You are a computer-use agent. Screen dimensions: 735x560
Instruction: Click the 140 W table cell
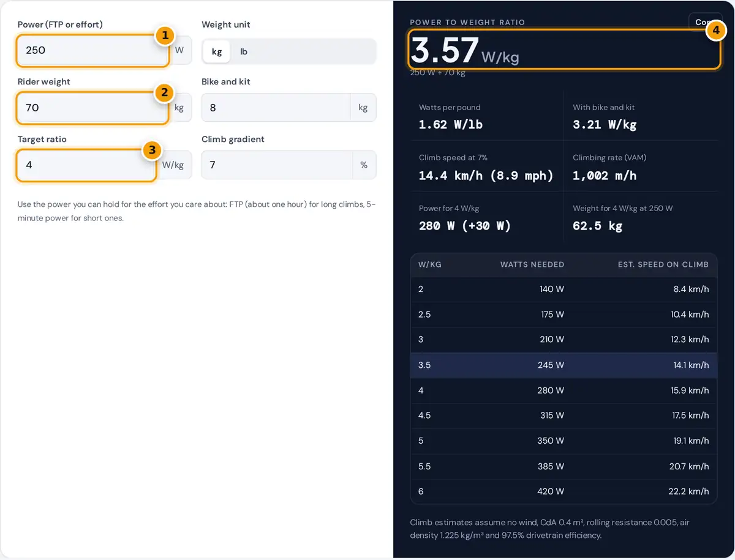[x=552, y=289]
